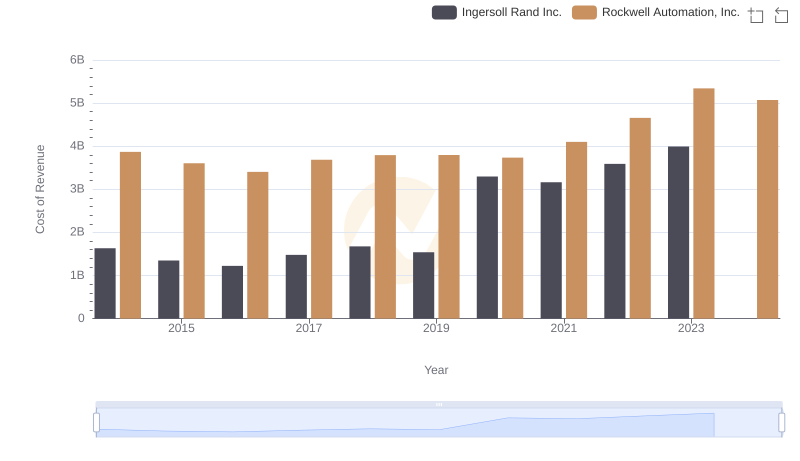The height and width of the screenshot is (461, 800).
Task: Click the data zoom top drag bar
Action: point(439,404)
